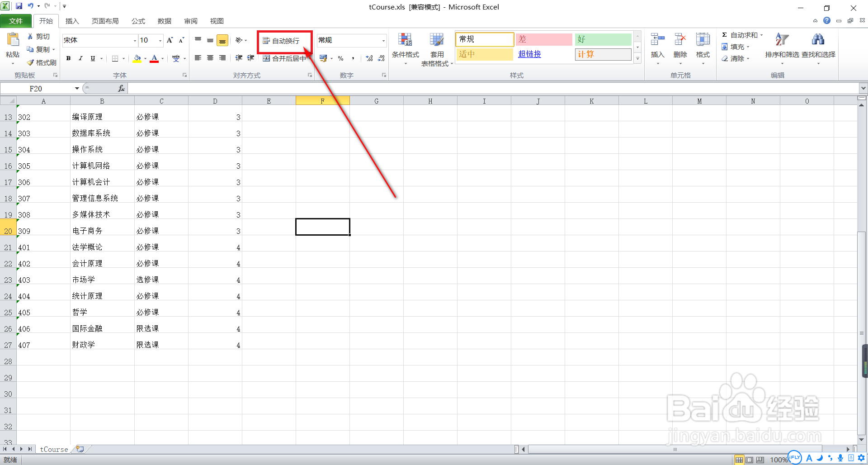Apply the yellow fill color
868x465 pixels.
(x=137, y=58)
